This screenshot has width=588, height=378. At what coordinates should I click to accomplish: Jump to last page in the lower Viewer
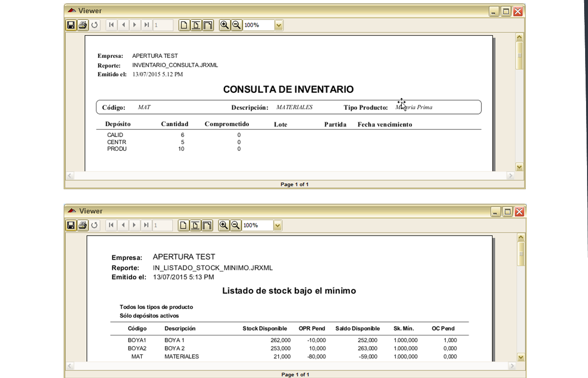(147, 225)
